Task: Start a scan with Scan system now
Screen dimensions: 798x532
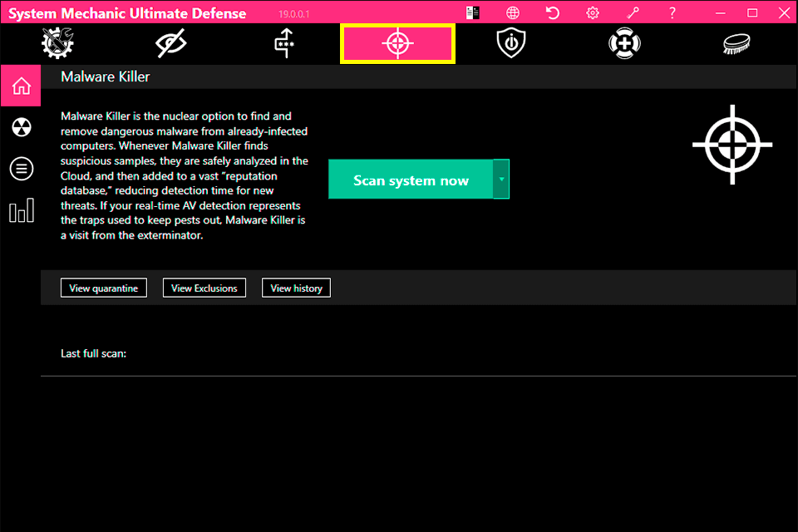Action: coord(411,179)
